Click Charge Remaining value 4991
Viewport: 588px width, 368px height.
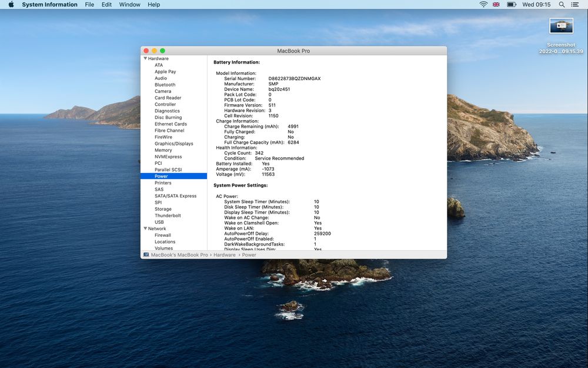[x=293, y=127]
